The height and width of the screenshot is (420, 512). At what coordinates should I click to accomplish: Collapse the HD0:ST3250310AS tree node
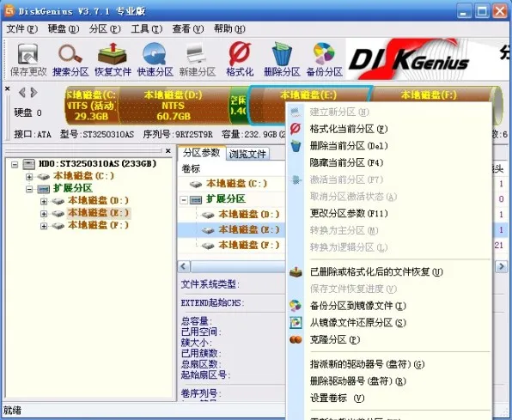click(x=15, y=164)
